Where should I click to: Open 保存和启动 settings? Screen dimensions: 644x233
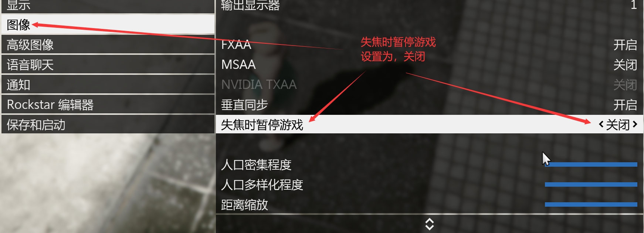pyautogui.click(x=108, y=124)
